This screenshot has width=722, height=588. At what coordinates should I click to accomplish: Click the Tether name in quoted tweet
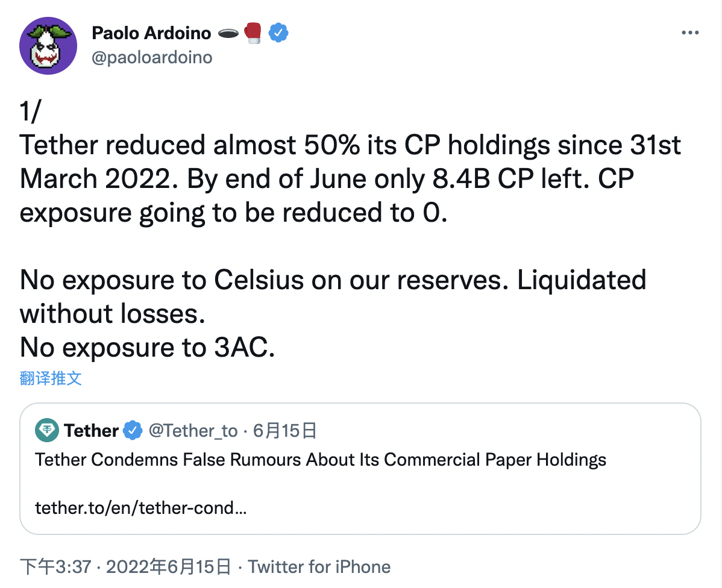pyautogui.click(x=91, y=431)
